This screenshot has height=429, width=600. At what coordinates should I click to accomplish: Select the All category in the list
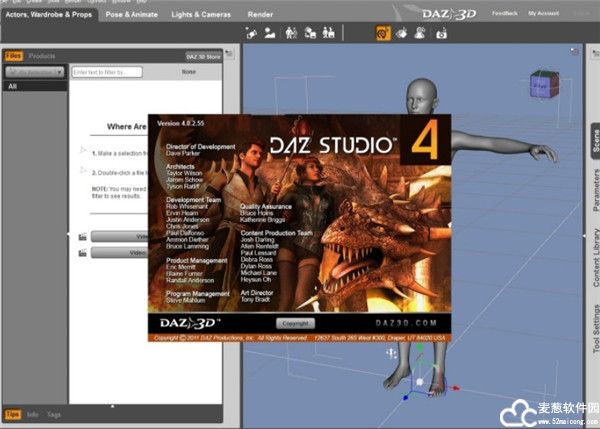[14, 87]
